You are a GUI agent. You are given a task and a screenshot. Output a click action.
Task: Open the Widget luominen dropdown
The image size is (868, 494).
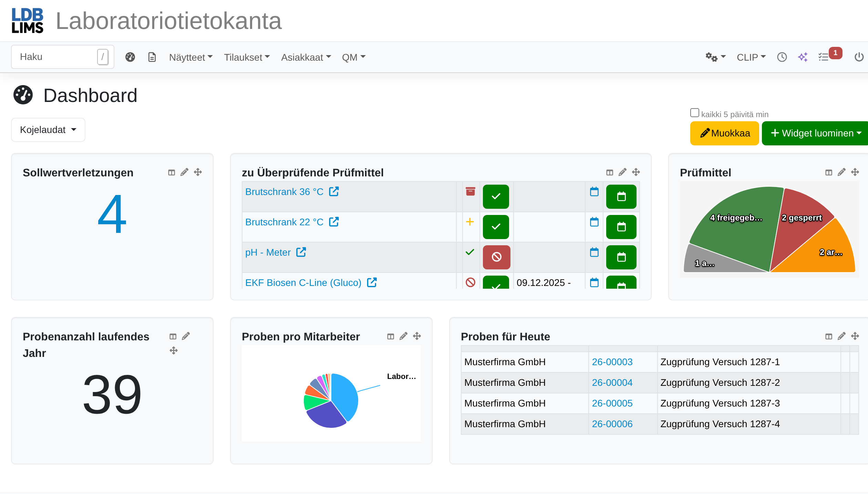pos(816,133)
